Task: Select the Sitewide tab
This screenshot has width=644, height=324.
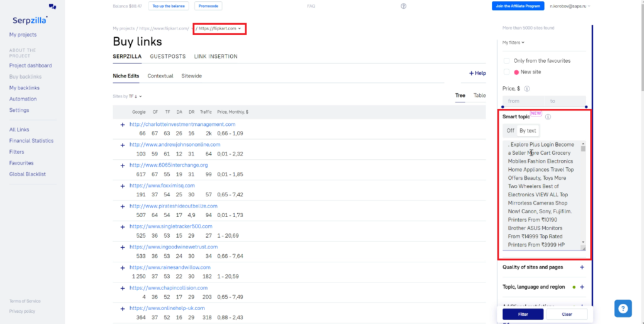Action: [191, 76]
